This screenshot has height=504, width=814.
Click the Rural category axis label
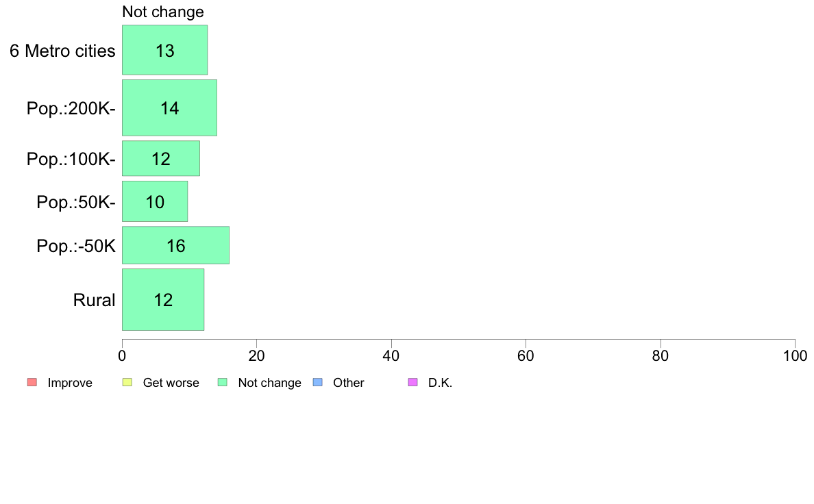(94, 300)
